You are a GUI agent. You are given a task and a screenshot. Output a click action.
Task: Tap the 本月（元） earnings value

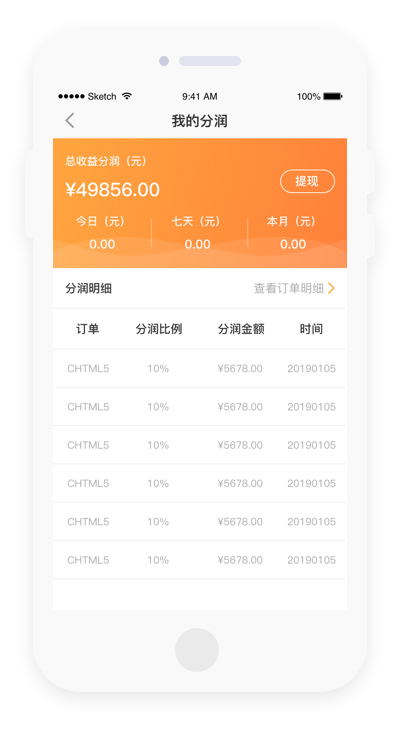click(x=293, y=244)
